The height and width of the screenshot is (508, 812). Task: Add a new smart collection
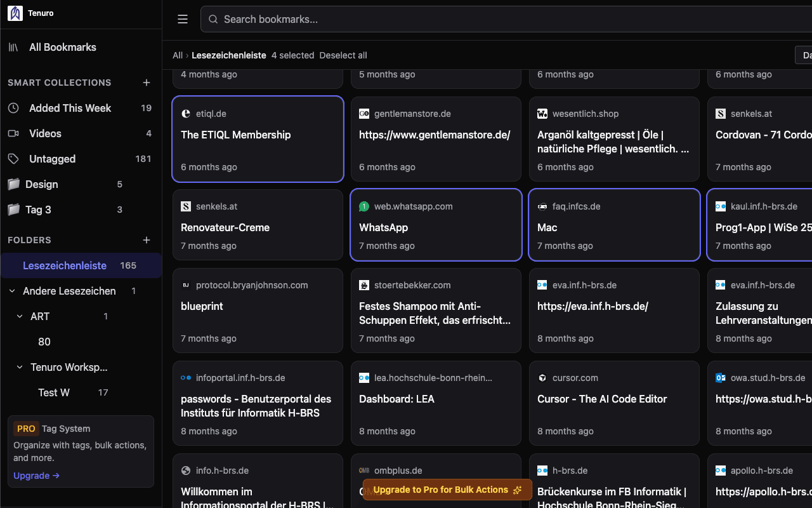[x=147, y=83]
